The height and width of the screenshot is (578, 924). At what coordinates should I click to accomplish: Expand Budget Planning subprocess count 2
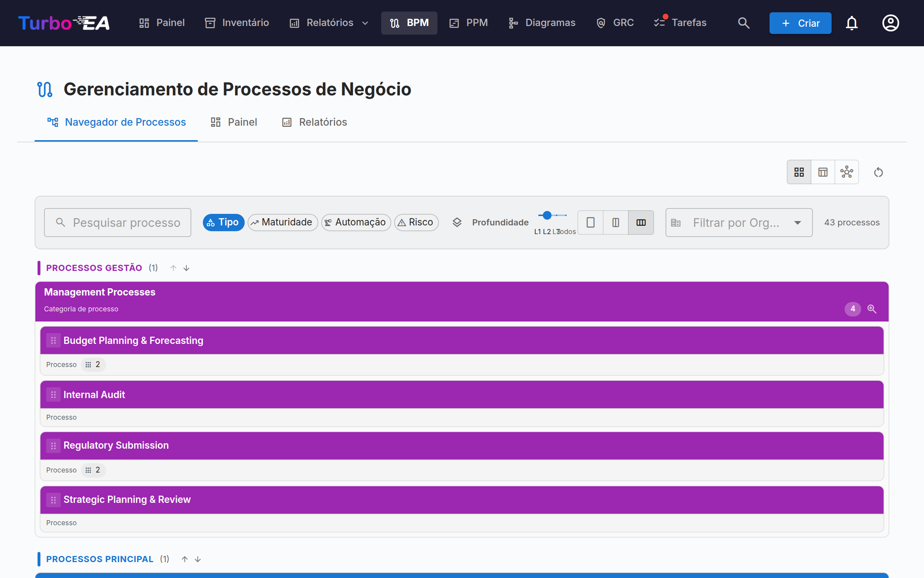point(93,365)
